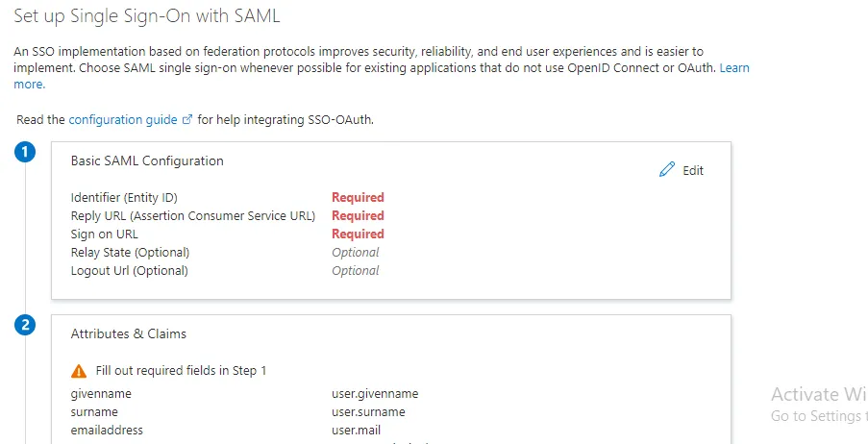Screen dimensions: 868x444
Task: Select the emailaddress claim name
Action: [107, 431]
